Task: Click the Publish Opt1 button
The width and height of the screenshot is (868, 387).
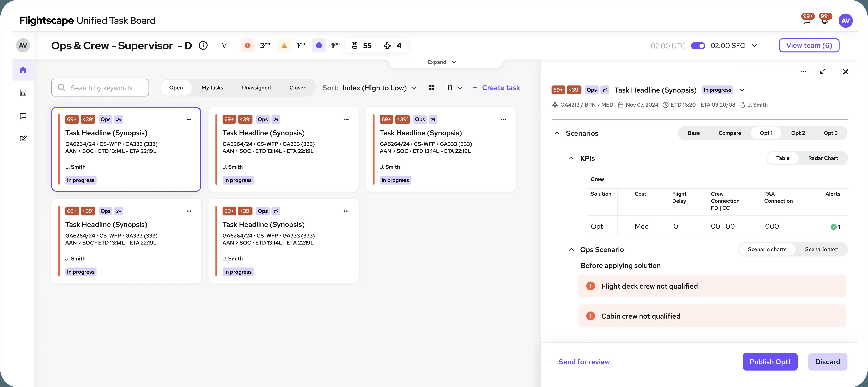Action: (x=770, y=362)
